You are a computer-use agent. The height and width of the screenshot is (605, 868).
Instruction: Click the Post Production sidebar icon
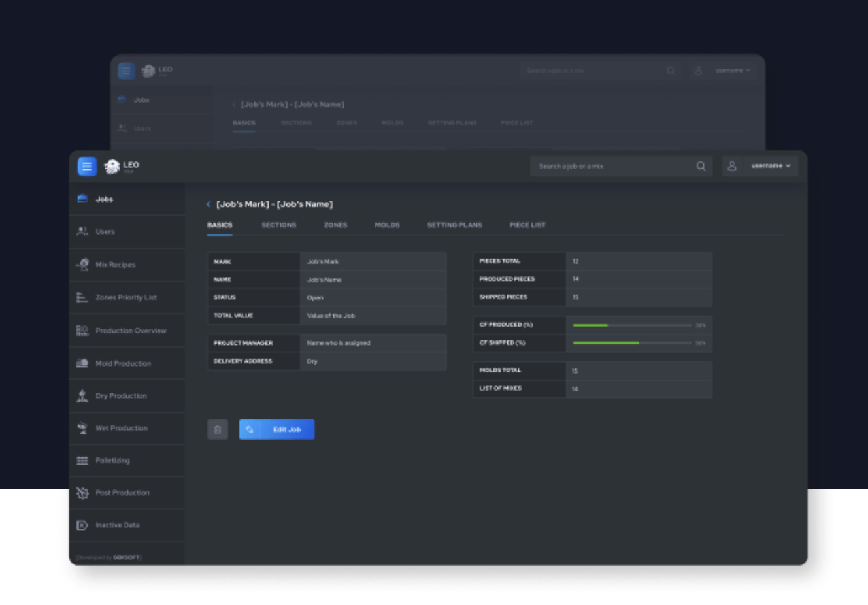coord(82,493)
